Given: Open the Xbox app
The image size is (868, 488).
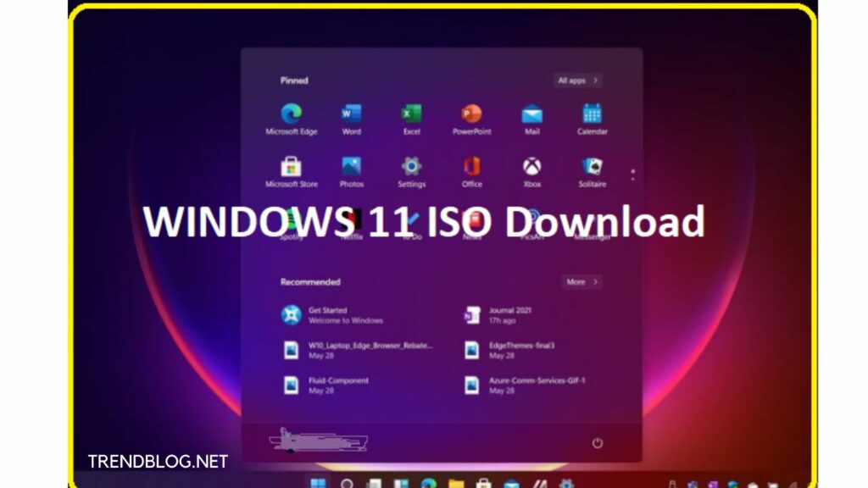Looking at the screenshot, I should 532,165.
